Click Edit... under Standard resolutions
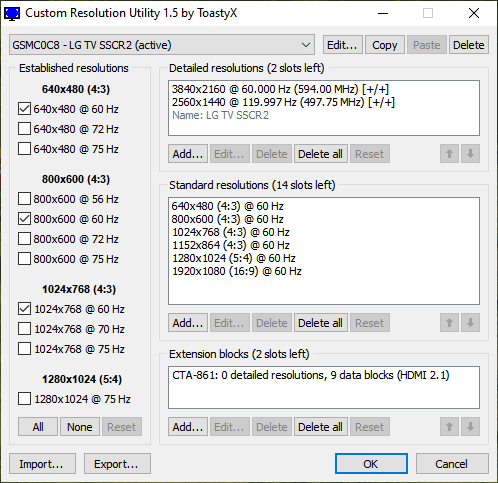 point(230,323)
